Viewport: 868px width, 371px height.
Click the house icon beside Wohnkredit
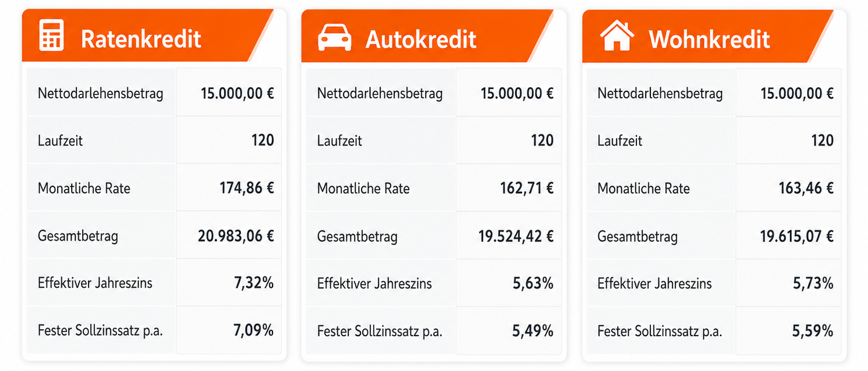coord(617,37)
